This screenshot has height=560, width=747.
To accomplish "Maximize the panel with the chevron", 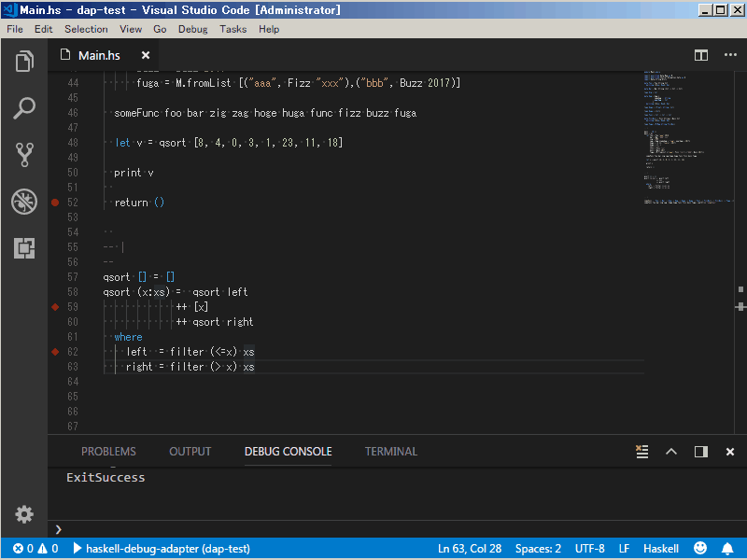I will coord(670,451).
